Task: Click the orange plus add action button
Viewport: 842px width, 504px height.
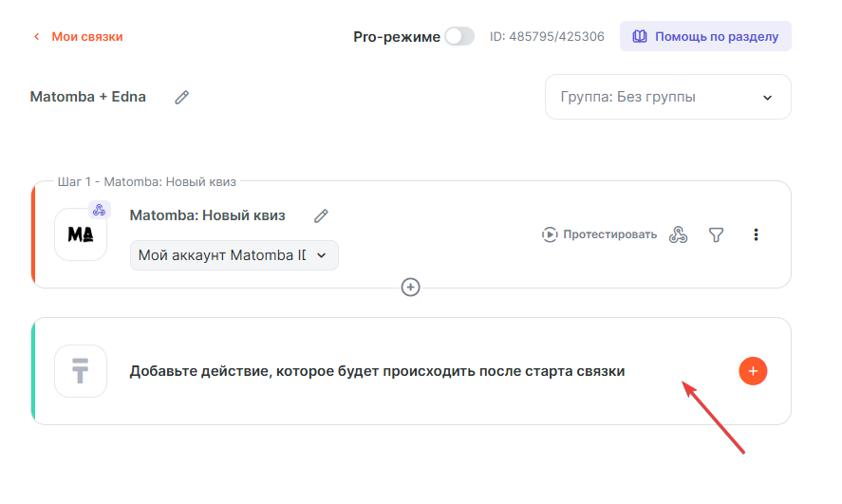Action: coord(753,371)
